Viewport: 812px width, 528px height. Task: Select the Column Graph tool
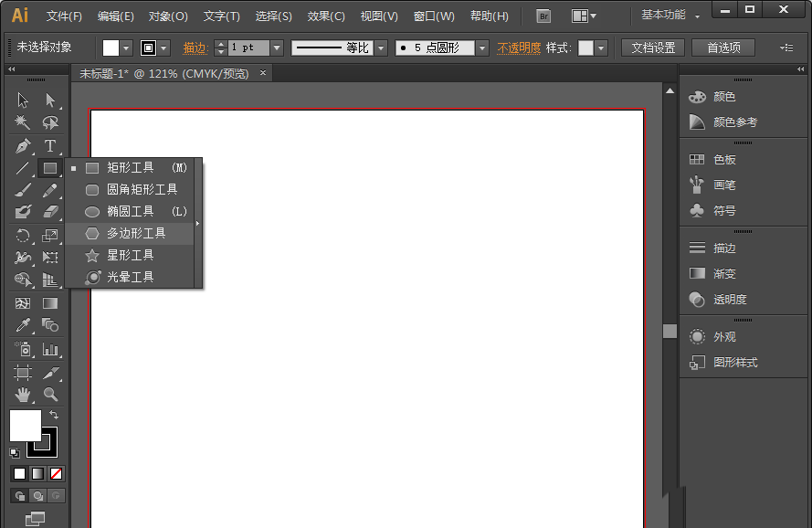coord(50,349)
